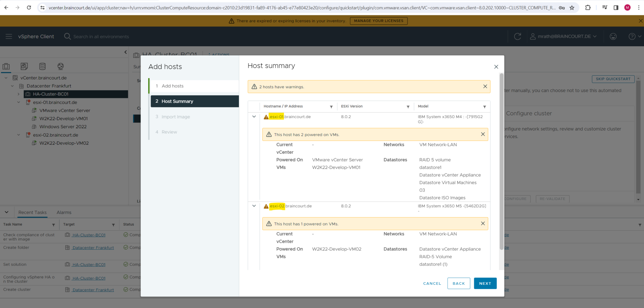The height and width of the screenshot is (308, 644).
Task: Select the VMs and Templates inventory icon
Action: pos(24,66)
